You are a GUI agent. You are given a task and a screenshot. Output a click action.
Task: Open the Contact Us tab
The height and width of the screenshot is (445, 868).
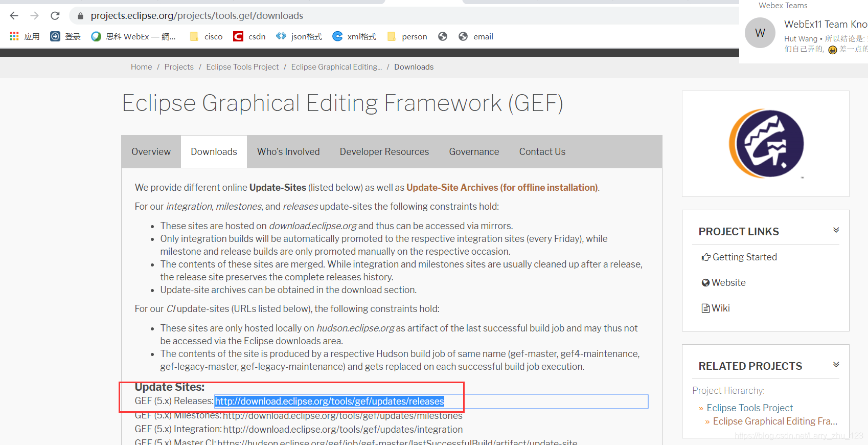(542, 151)
